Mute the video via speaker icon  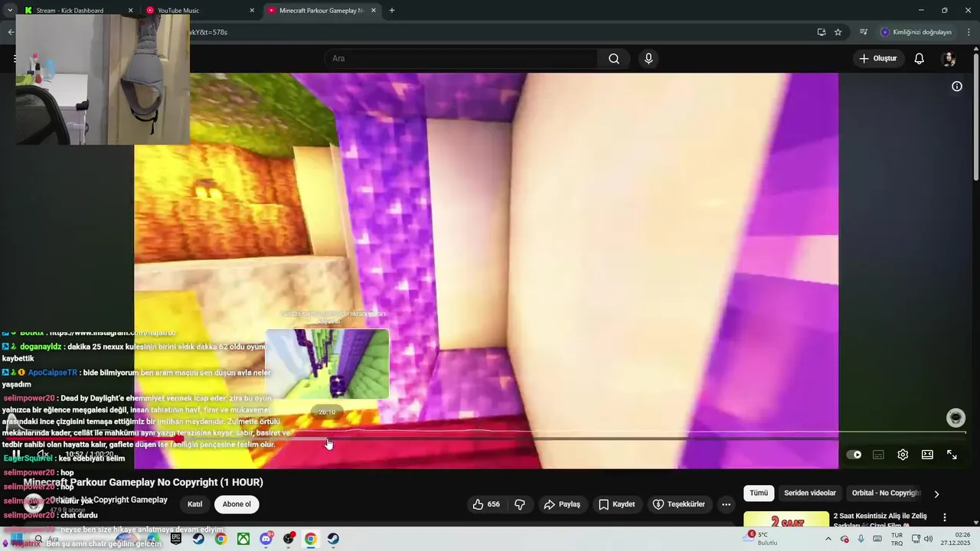[x=43, y=455]
